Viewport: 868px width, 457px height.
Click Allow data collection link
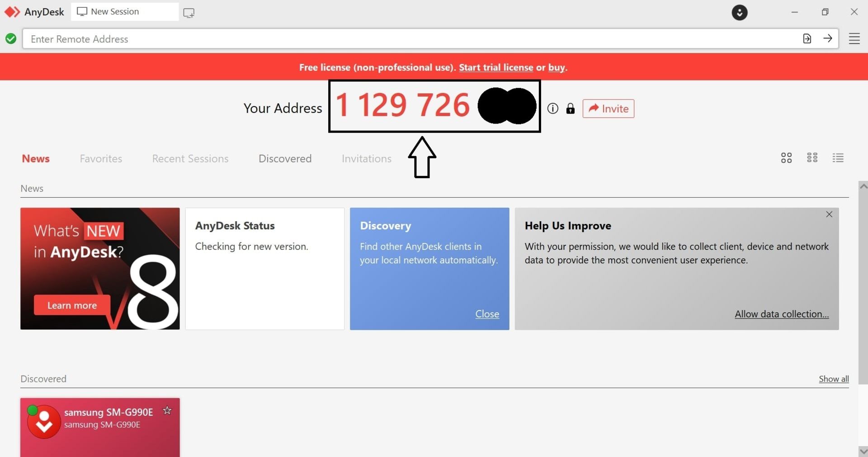(x=782, y=314)
